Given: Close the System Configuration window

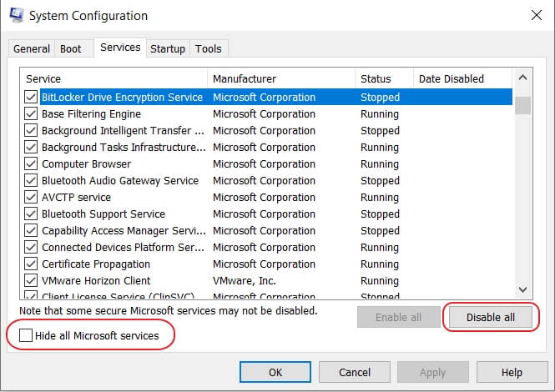Looking at the screenshot, I should [535, 15].
